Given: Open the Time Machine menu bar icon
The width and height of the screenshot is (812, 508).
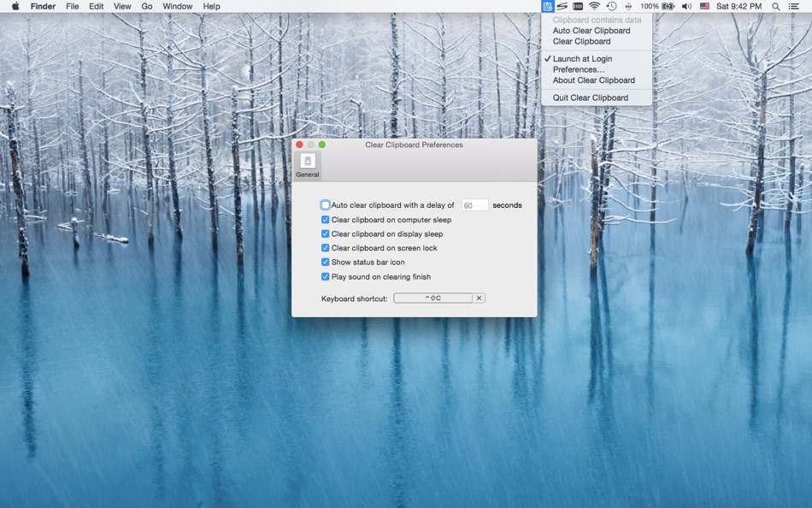Looking at the screenshot, I should 612,6.
